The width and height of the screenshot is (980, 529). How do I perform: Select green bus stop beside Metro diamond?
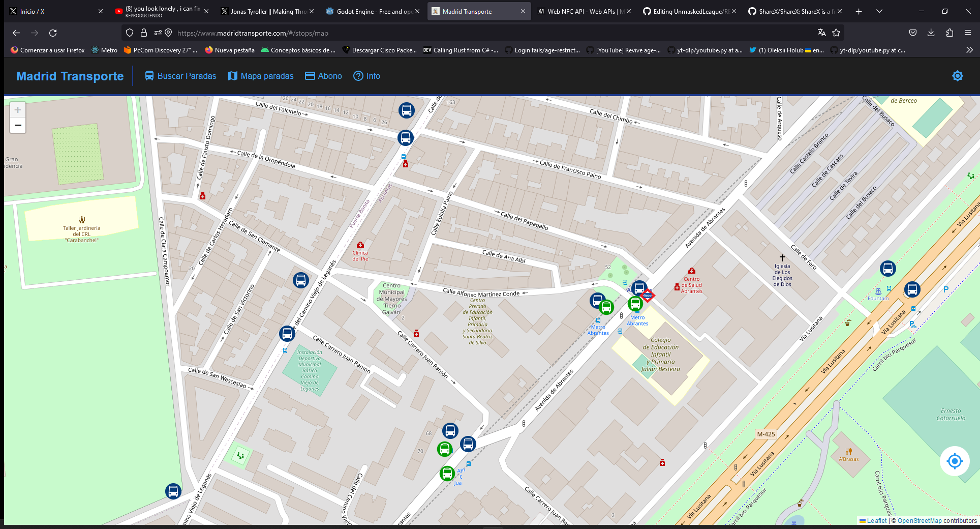coord(635,304)
